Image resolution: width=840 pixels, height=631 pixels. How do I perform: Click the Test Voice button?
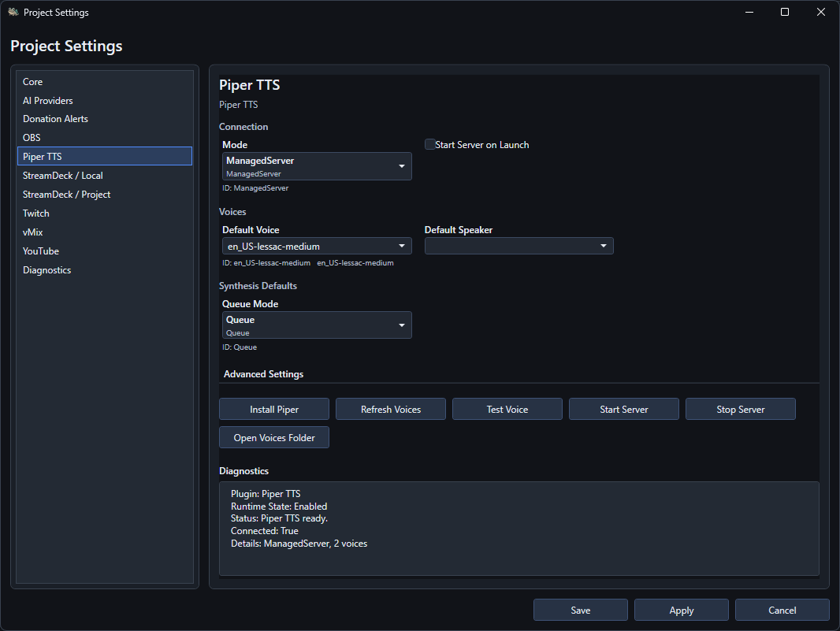[507, 409]
